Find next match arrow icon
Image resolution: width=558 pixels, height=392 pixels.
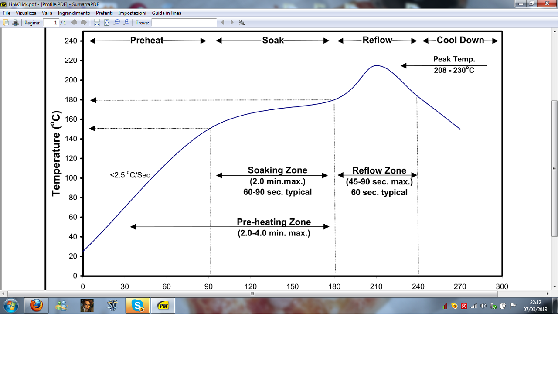[x=232, y=22]
